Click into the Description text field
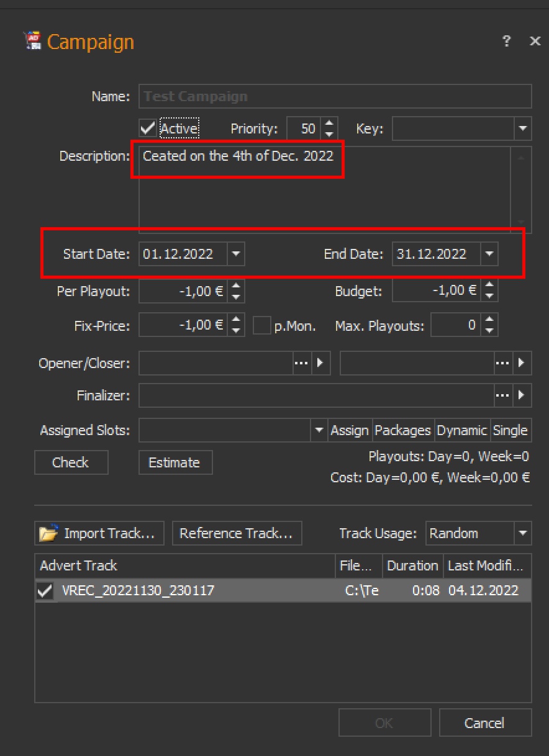549x756 pixels. tap(323, 199)
